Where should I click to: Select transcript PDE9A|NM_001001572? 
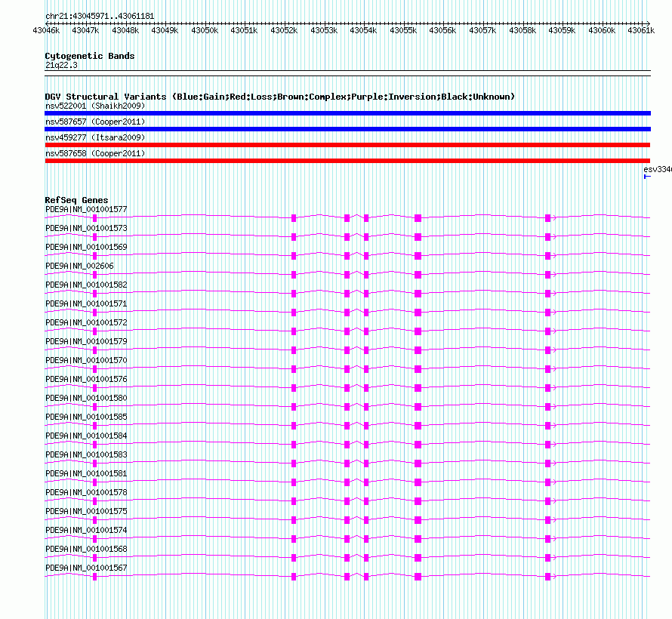point(86,322)
